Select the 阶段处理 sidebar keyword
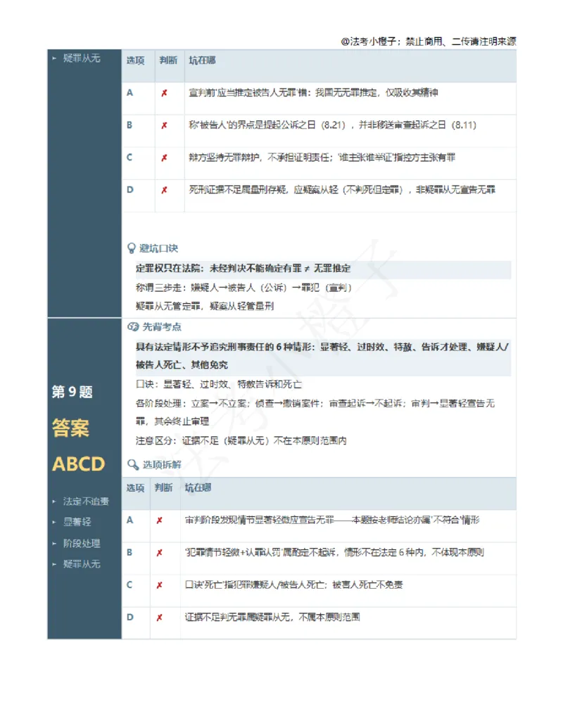 point(82,543)
